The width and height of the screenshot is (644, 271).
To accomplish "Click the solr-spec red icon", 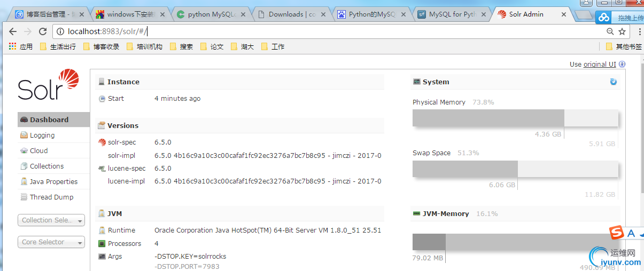I will (x=102, y=142).
